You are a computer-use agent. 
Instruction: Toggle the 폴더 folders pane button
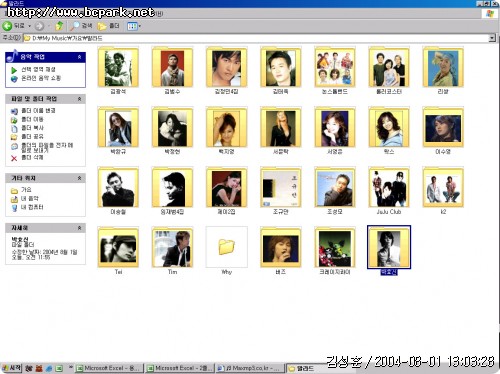[108, 26]
